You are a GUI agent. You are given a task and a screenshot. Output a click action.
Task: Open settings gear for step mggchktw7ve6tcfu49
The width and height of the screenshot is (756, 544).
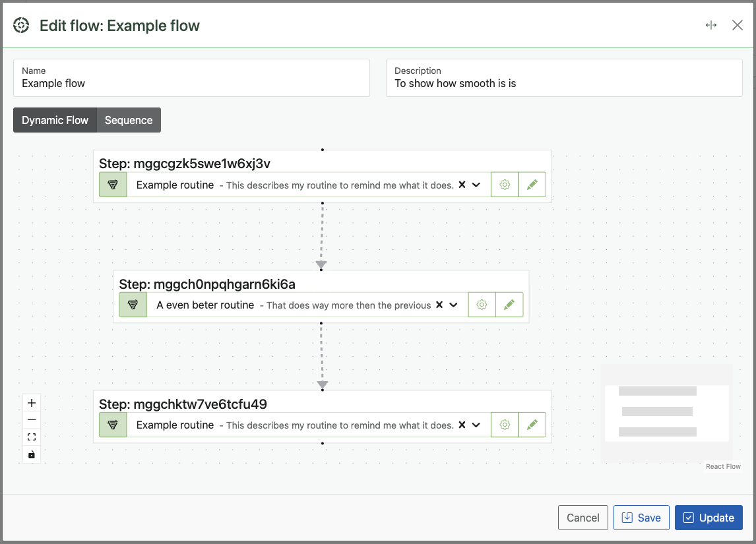[505, 425]
